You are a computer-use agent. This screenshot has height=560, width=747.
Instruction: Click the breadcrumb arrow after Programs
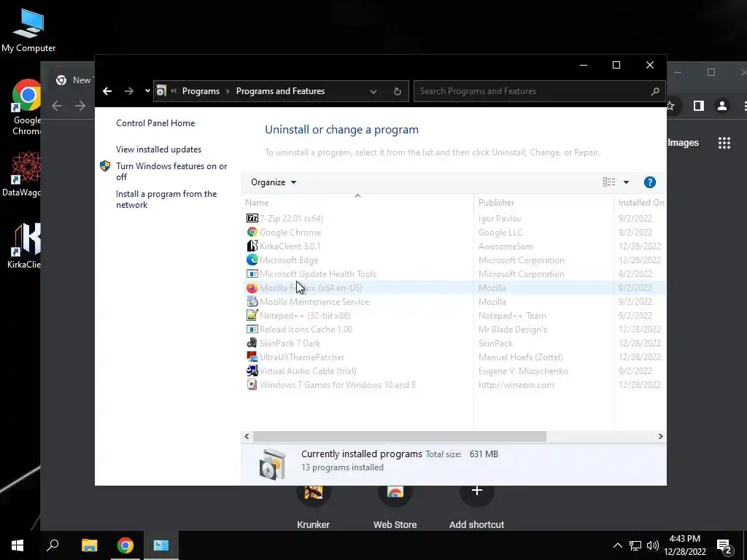coord(228,91)
